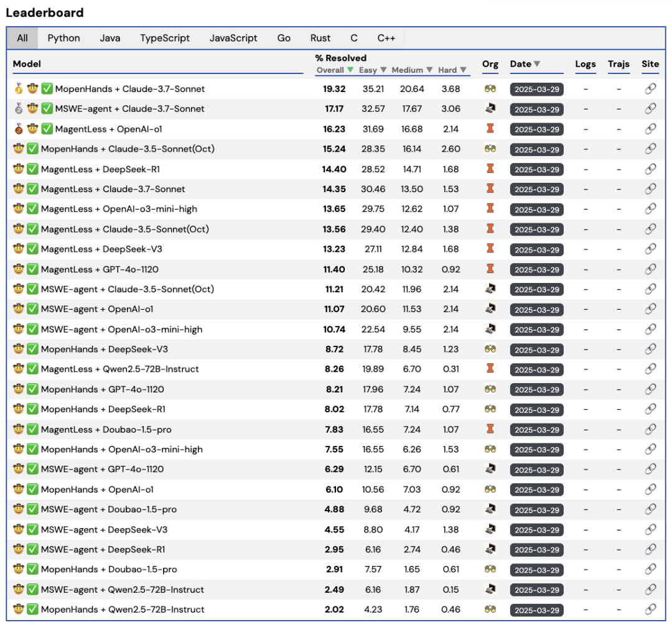This screenshot has width=672, height=630.
Task: Switch to the Python tab
Action: point(63,38)
